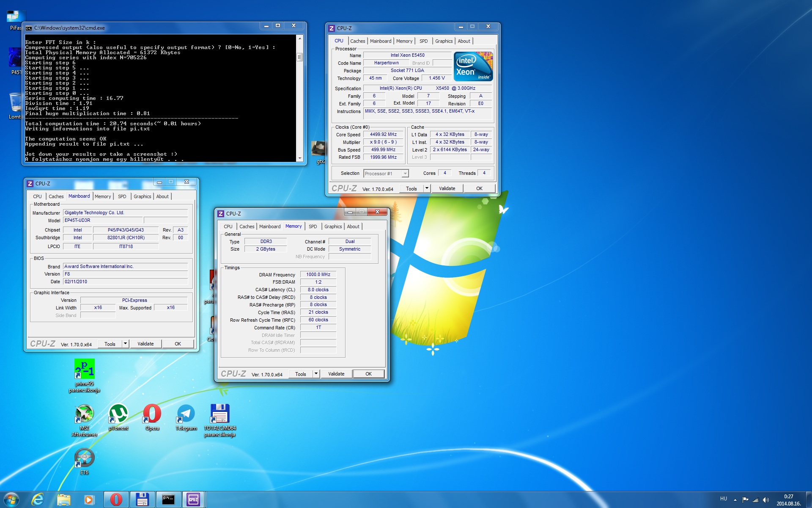Screen dimensions: 812x508
Task: Click the Show desktop strip on taskbar
Action: click(x=809, y=500)
